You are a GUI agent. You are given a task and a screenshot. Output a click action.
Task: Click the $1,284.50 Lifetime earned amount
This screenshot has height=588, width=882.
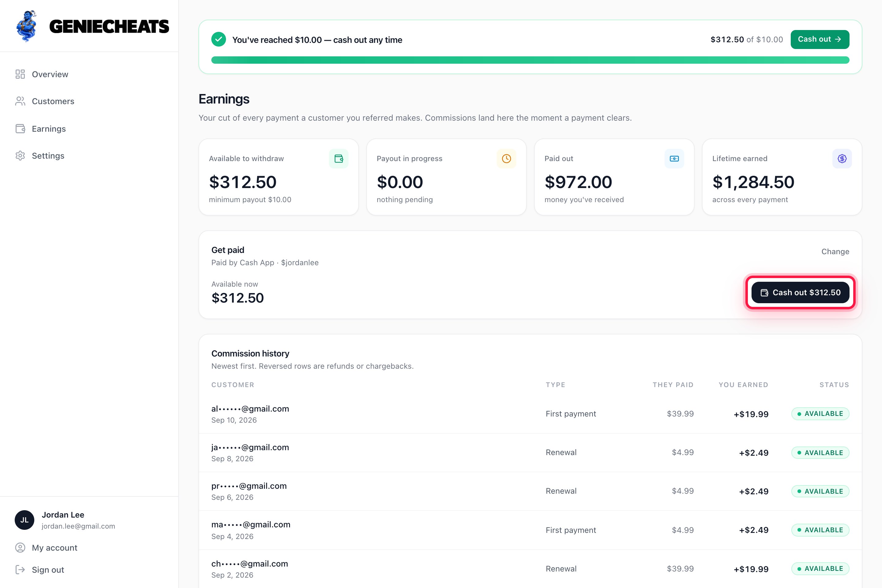point(753,182)
